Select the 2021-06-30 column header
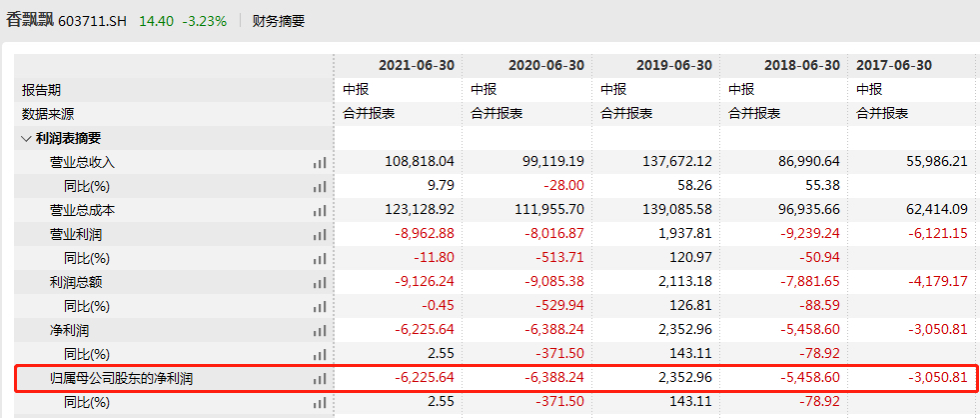The width and height of the screenshot is (980, 418). 416,65
